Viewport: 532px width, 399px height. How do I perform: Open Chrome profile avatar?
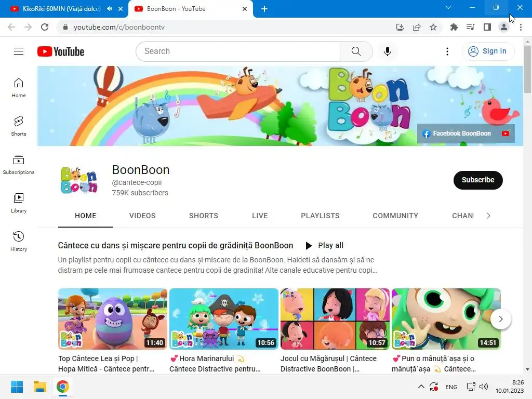point(504,27)
